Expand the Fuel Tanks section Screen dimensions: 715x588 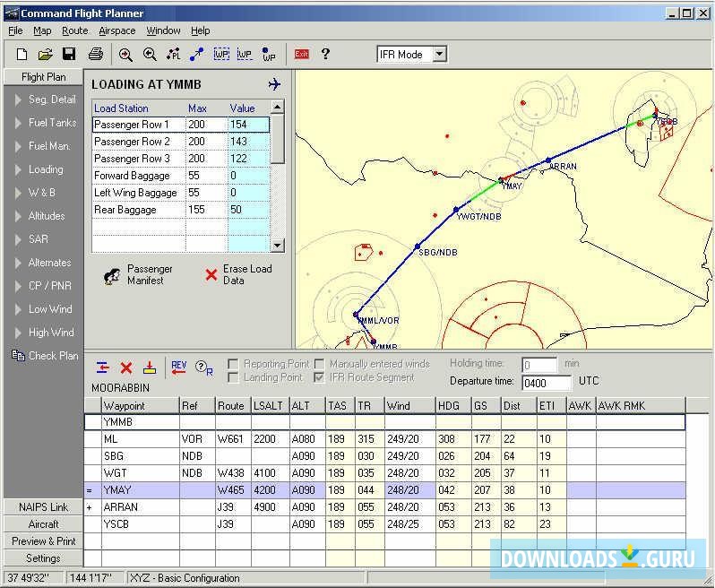point(19,123)
